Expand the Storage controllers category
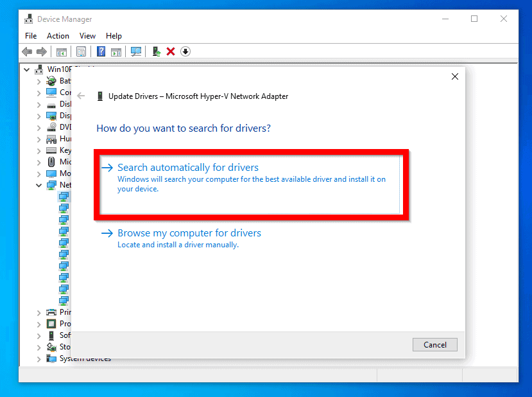Viewport: 532px width, 397px height. 39,348
